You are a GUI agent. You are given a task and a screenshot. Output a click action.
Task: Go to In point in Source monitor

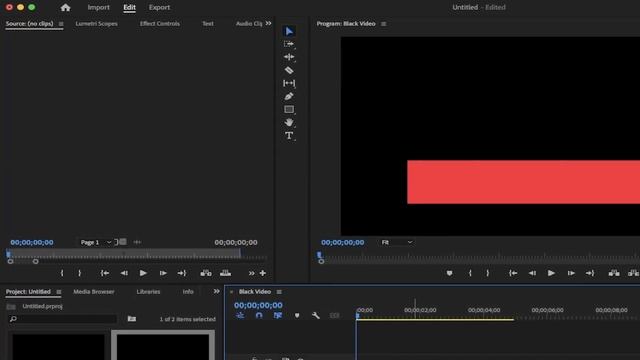tap(105, 273)
